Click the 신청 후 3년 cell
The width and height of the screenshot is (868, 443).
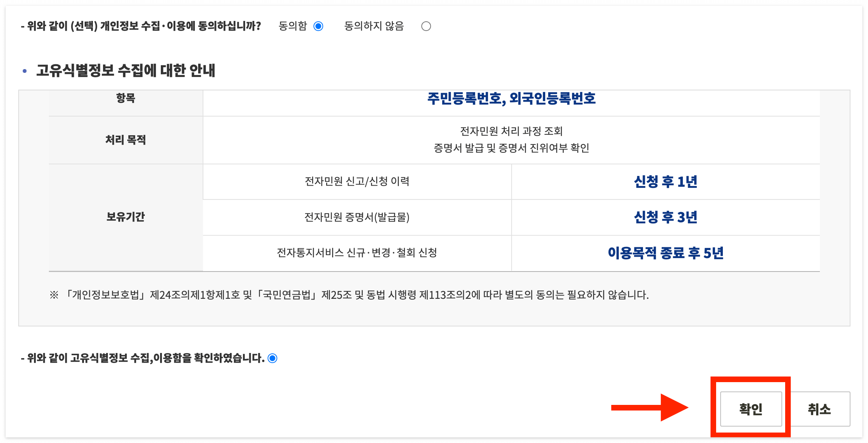(x=665, y=217)
